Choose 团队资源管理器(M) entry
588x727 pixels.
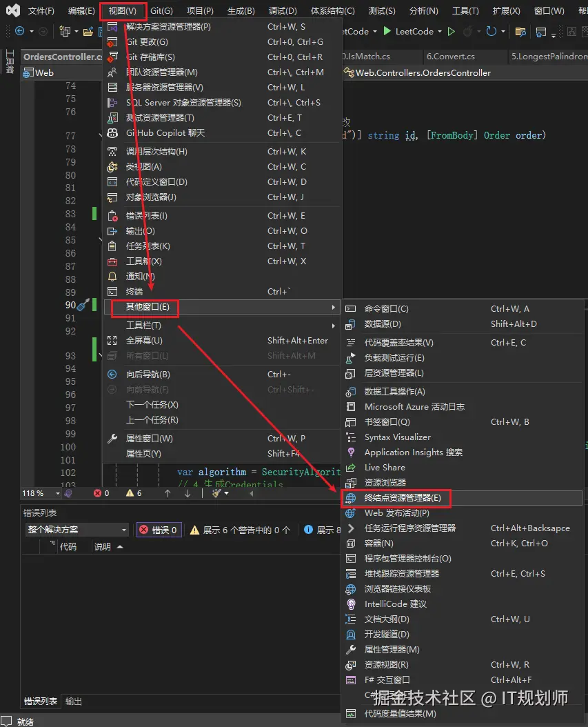coord(222,72)
